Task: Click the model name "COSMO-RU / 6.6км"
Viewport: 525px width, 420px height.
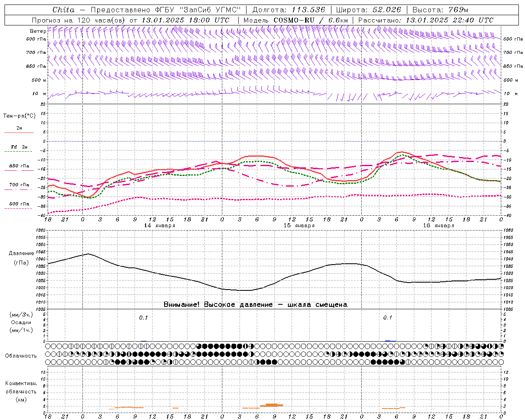Action: pos(310,20)
